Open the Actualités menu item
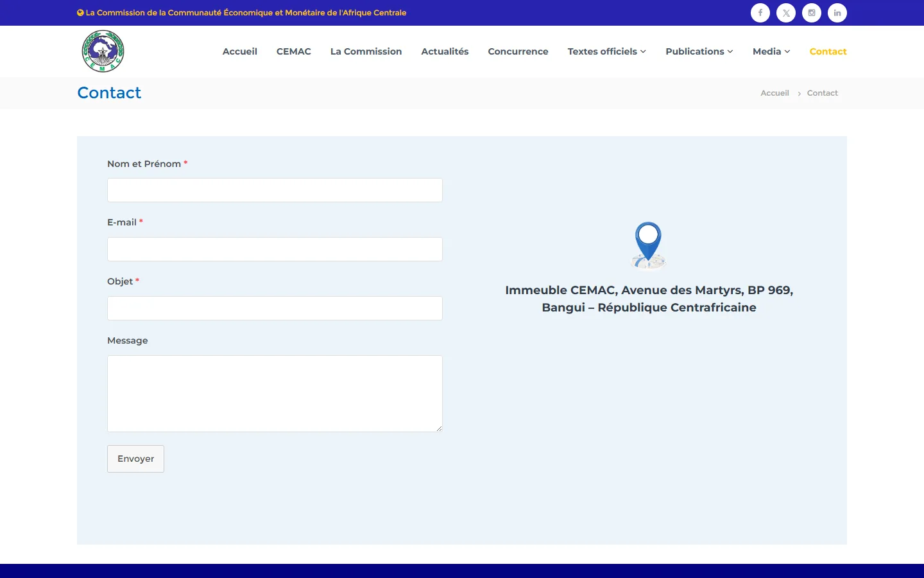The width and height of the screenshot is (924, 578). coord(445,51)
